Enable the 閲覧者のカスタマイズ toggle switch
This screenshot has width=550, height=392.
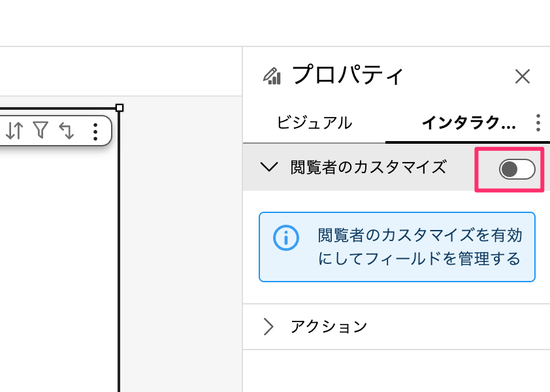[x=517, y=169]
